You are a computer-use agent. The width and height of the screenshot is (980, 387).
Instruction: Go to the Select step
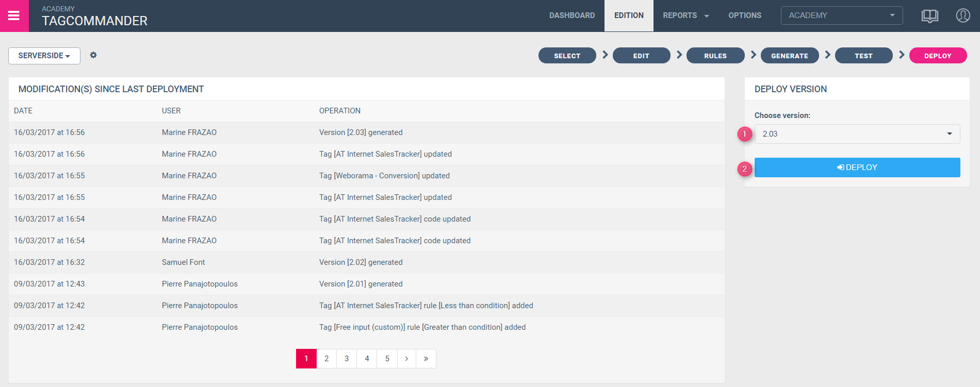[567, 56]
